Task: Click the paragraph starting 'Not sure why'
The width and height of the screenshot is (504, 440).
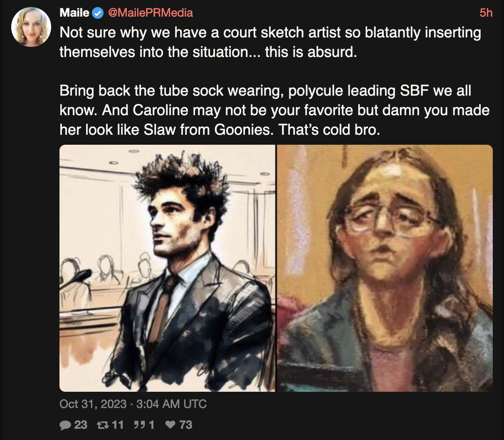Action: 270,32
